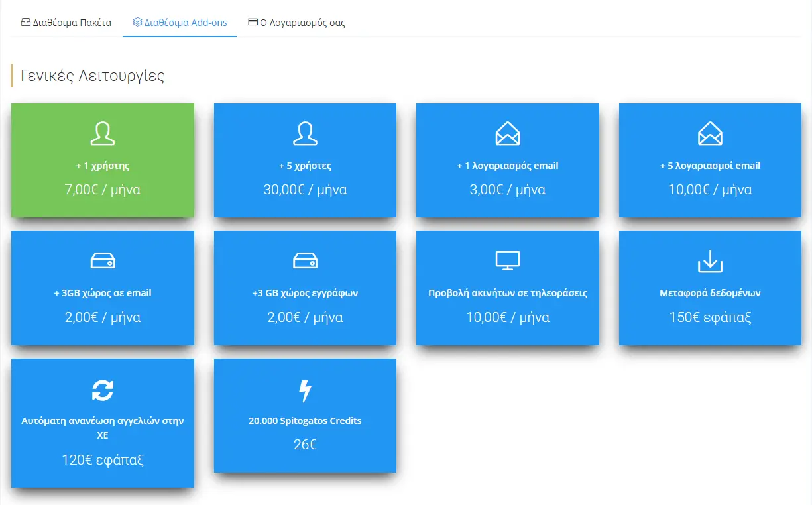Click the user icon on the green +1 χρήστης card

pos(103,133)
